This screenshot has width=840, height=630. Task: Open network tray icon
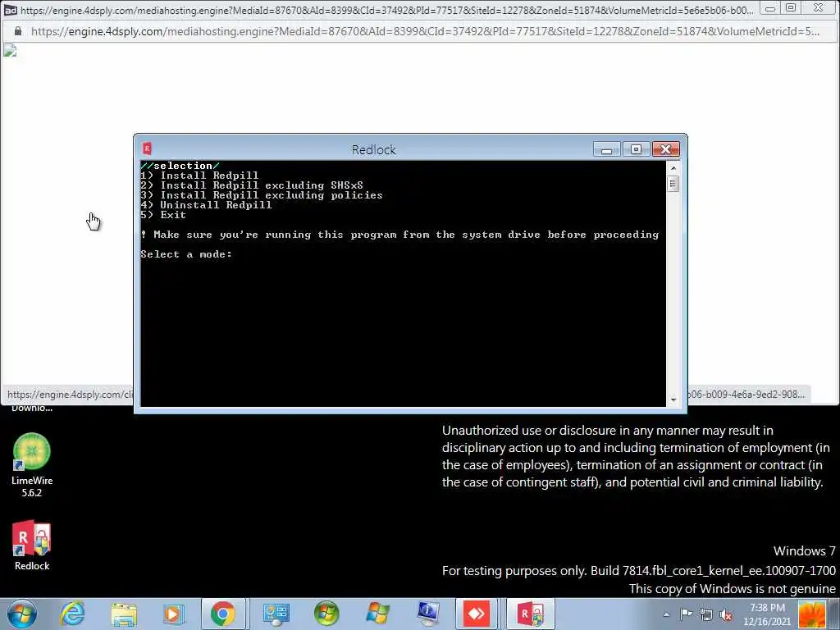click(706, 614)
